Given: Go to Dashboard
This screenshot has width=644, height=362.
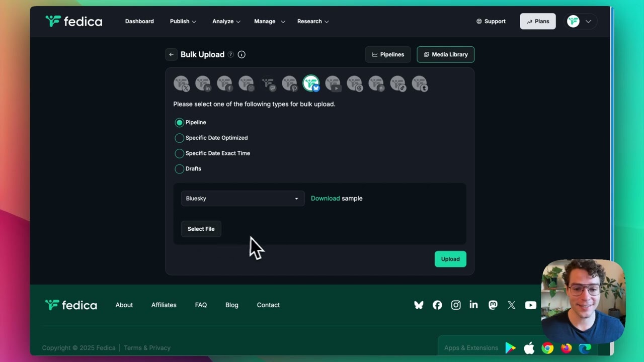Looking at the screenshot, I should coord(139,21).
